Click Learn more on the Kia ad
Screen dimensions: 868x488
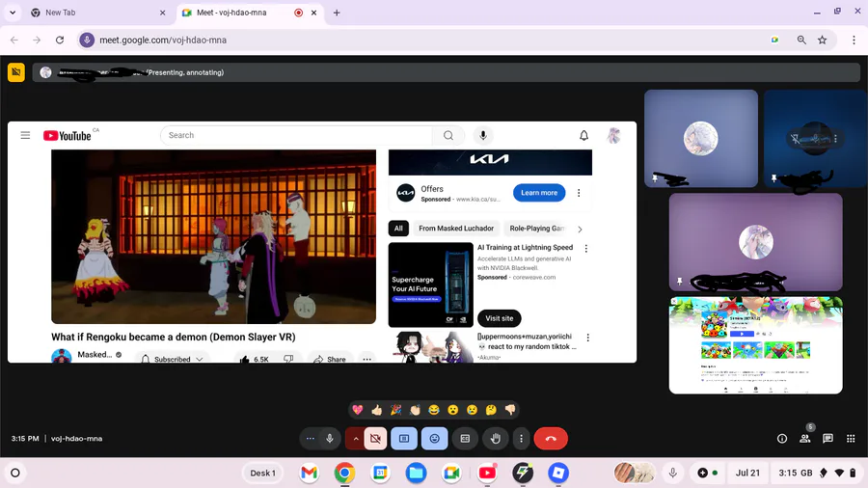(539, 193)
